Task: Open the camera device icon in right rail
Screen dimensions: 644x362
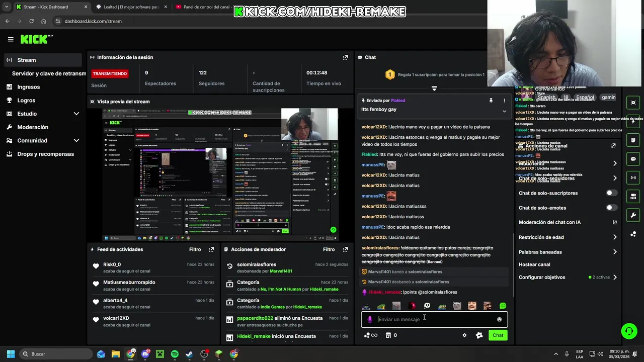Action: coord(633,196)
